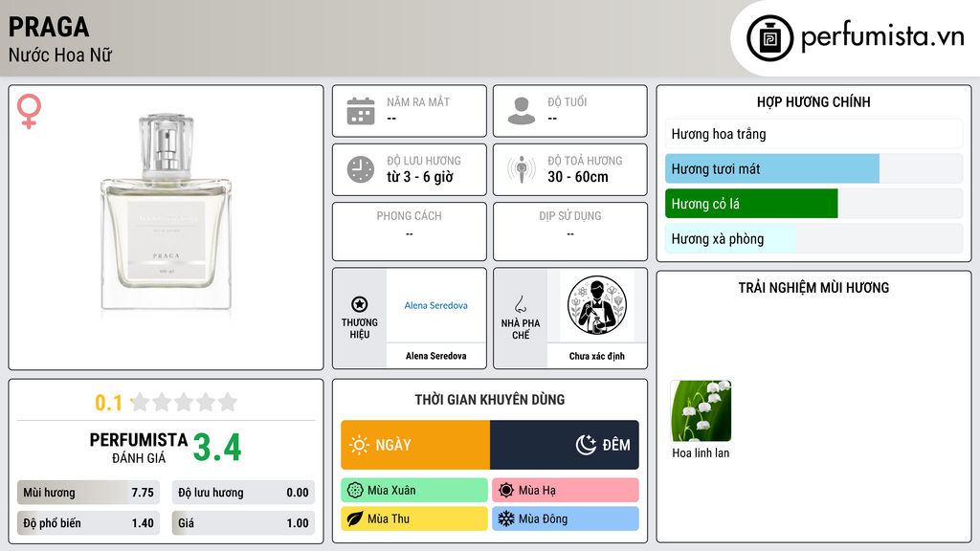Click the Mùa Hạ season tag
The height and width of the screenshot is (551, 980).
pos(566,491)
